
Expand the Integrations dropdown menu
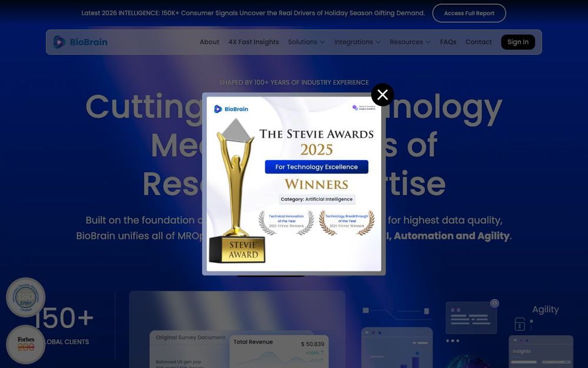pyautogui.click(x=358, y=42)
